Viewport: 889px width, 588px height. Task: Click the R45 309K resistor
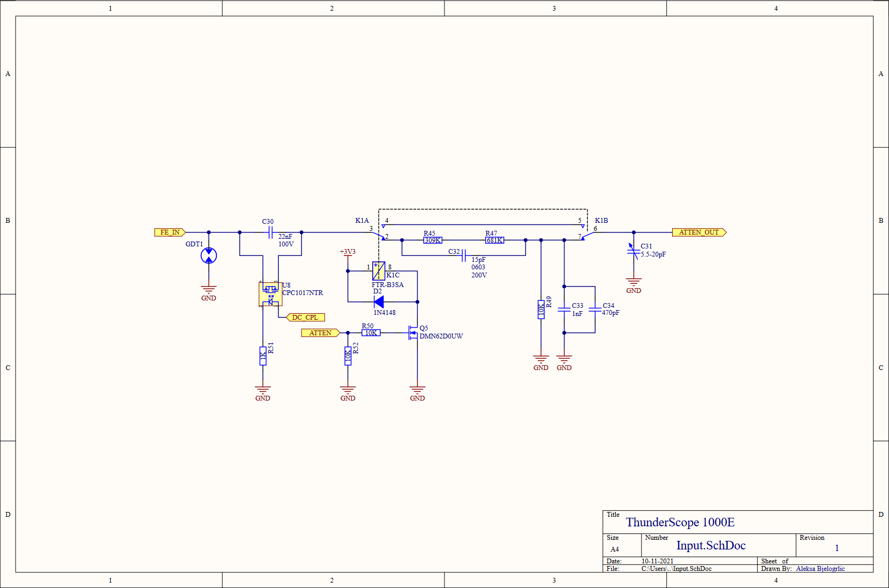(433, 240)
